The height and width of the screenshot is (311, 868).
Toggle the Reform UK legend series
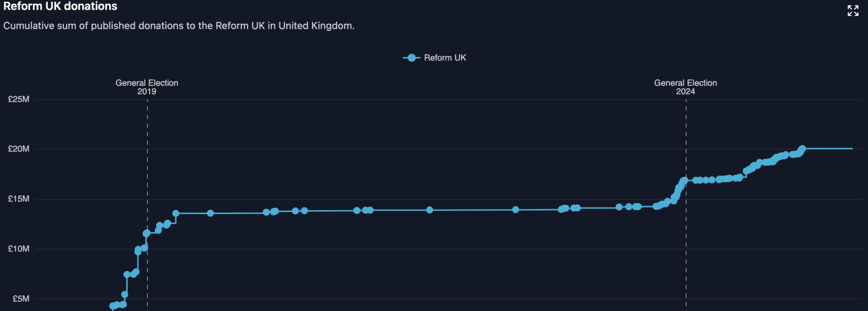point(445,58)
